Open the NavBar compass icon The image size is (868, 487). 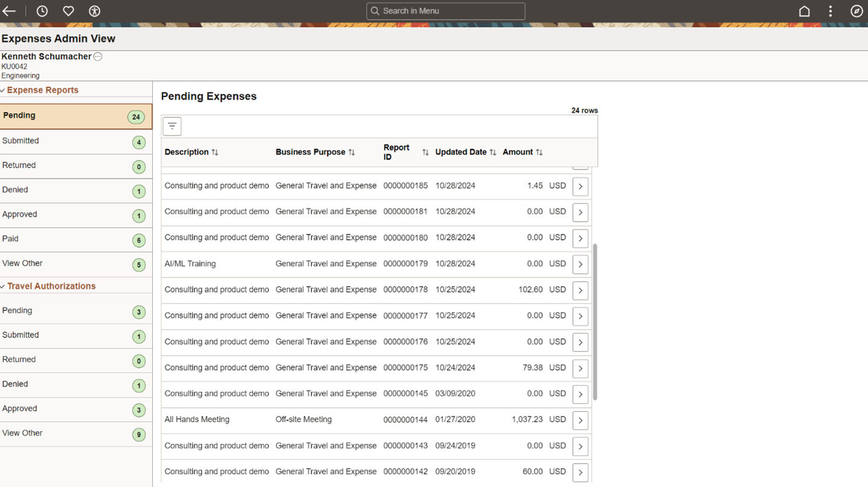pos(856,11)
